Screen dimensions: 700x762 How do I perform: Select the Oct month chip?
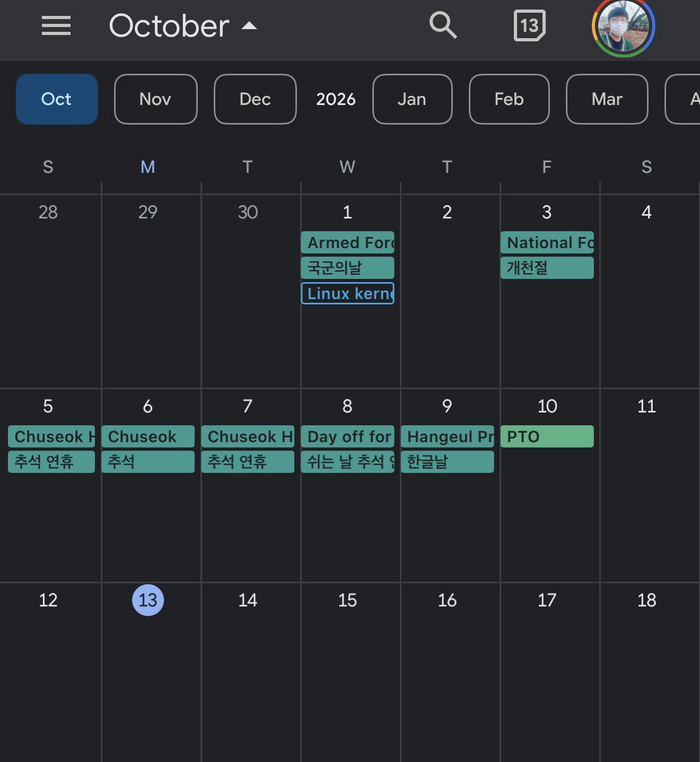(57, 99)
